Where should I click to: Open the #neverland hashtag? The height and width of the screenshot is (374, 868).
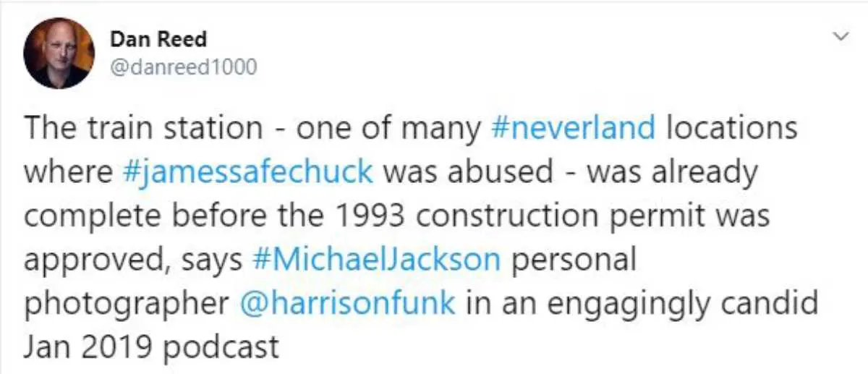(573, 129)
